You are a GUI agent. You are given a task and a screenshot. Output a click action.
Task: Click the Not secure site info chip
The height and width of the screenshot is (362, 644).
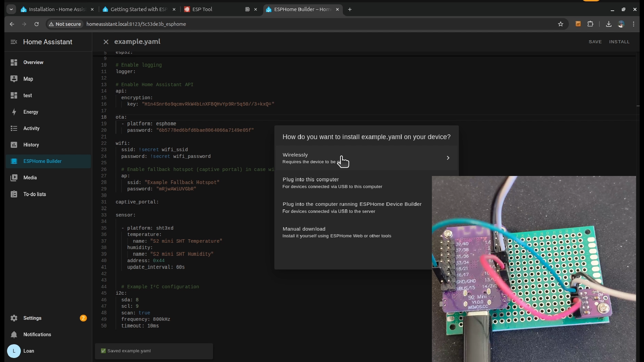pos(65,24)
